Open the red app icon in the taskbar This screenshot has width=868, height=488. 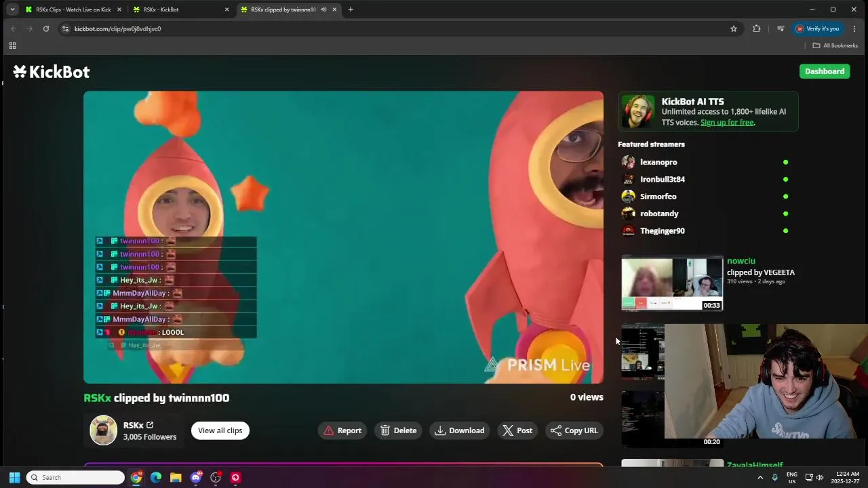[235, 478]
